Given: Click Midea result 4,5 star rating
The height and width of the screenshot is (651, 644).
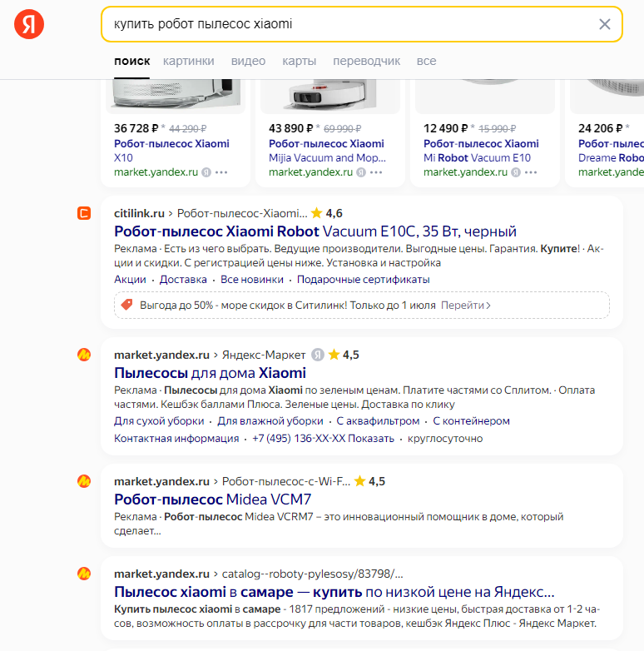Looking at the screenshot, I should [369, 482].
